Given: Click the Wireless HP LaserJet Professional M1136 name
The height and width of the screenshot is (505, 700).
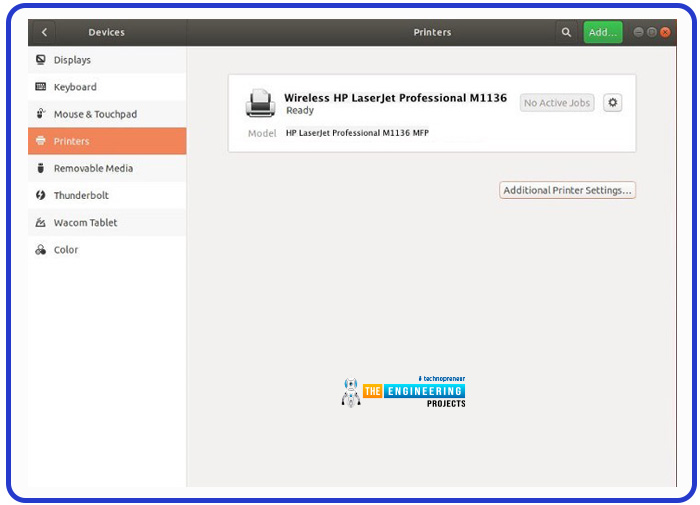Looking at the screenshot, I should pos(396,98).
